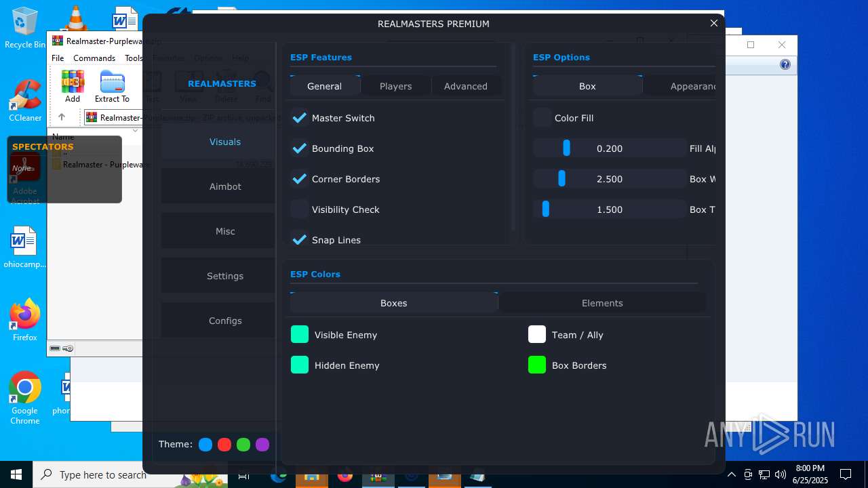868x488 pixels.
Task: Click the help icon in background window
Action: point(785,64)
